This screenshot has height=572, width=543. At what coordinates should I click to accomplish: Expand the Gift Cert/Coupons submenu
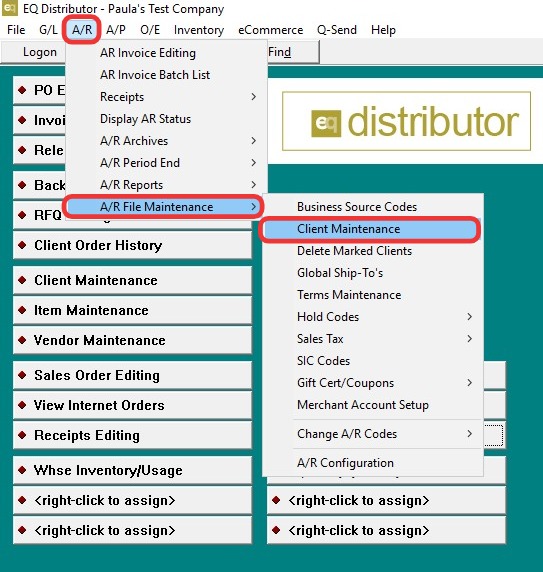click(x=373, y=383)
